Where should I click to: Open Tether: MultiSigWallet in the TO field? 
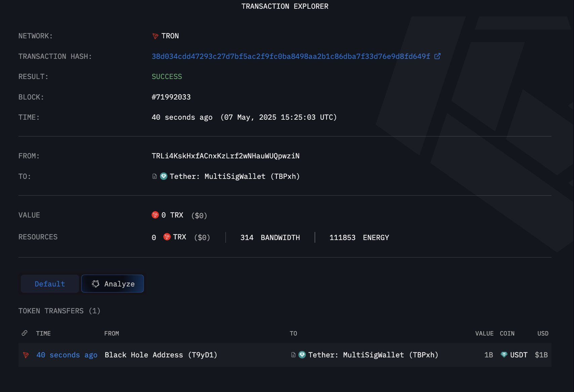235,177
